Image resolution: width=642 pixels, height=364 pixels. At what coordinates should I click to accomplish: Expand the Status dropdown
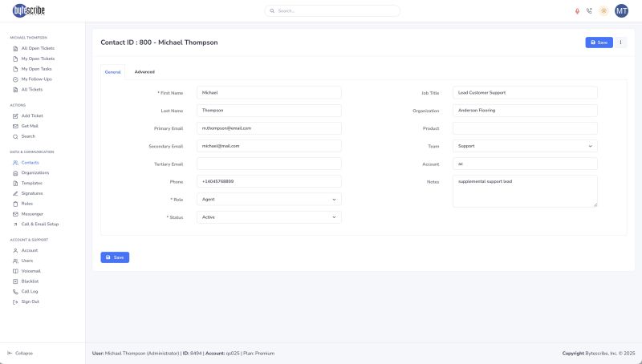coord(269,217)
